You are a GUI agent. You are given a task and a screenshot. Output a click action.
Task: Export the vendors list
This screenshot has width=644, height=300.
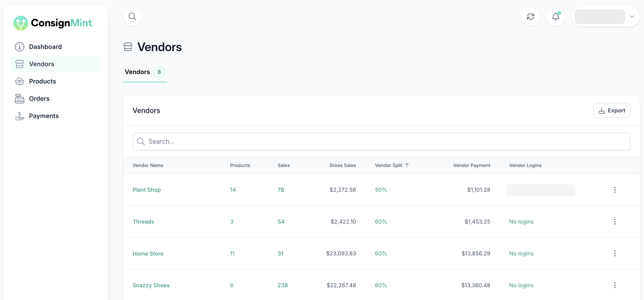[611, 110]
